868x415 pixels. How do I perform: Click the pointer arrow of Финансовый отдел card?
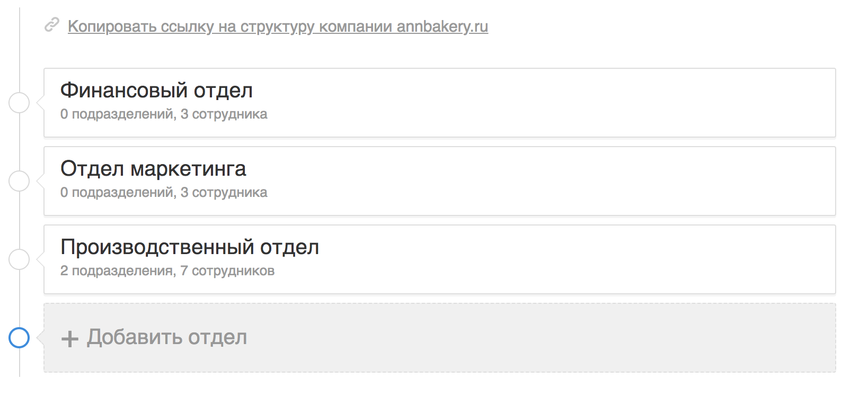pyautogui.click(x=40, y=103)
